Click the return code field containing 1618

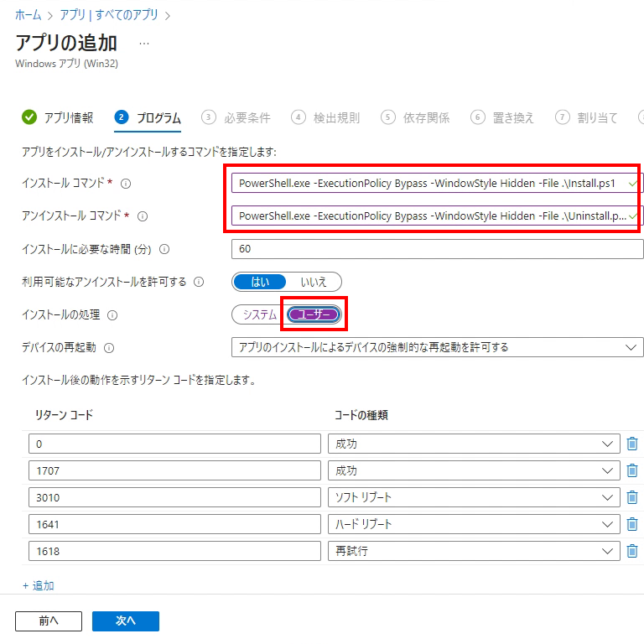pos(174,551)
